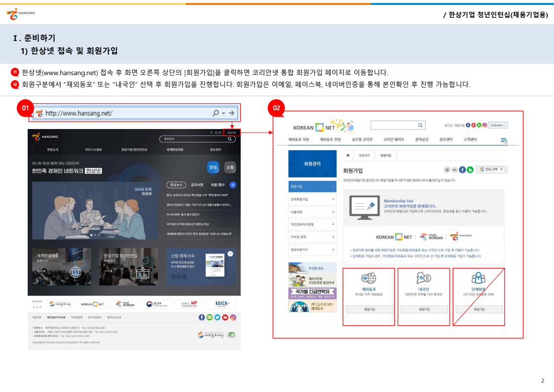Toggle the gray 소통 button
554x392 pixels.
[230, 168]
